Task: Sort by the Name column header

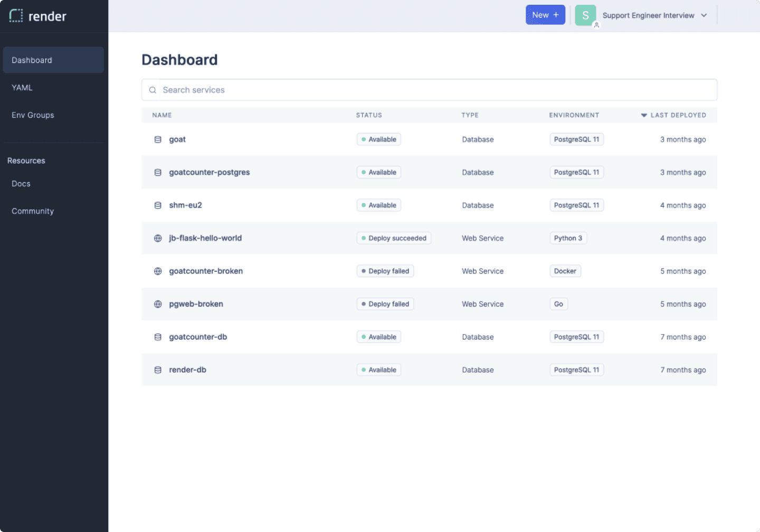Action: 162,115
